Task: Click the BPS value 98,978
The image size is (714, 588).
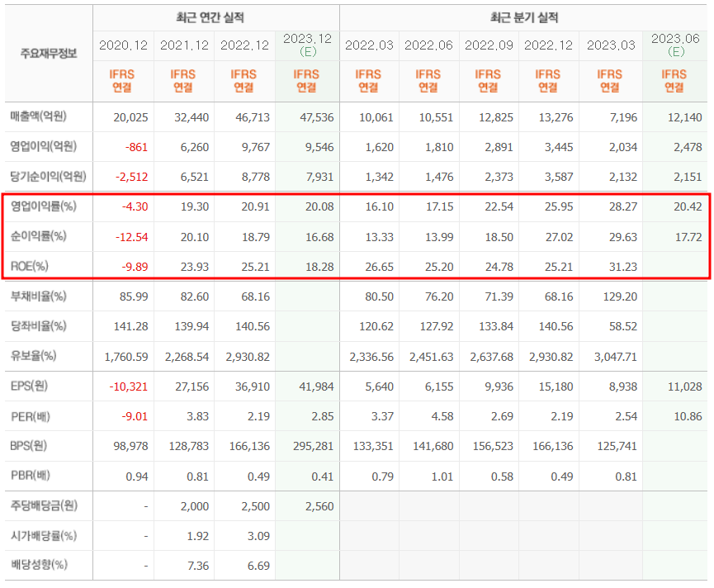Action: (131, 446)
